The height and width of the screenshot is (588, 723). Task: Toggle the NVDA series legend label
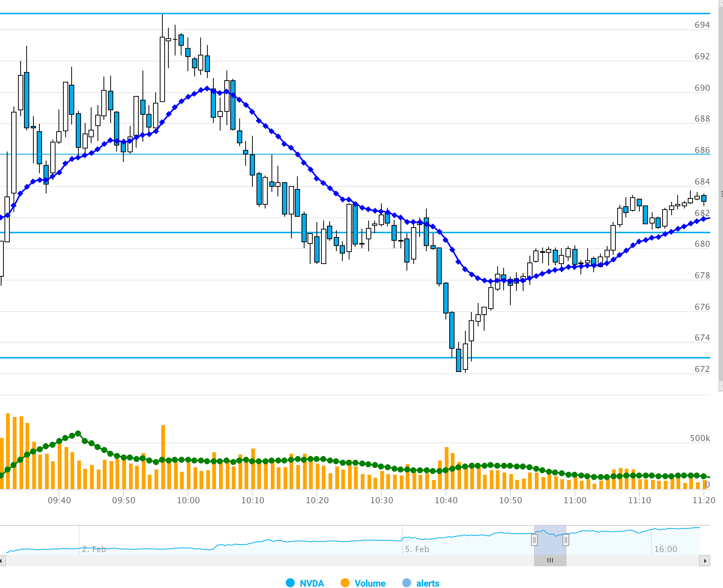tap(312, 583)
